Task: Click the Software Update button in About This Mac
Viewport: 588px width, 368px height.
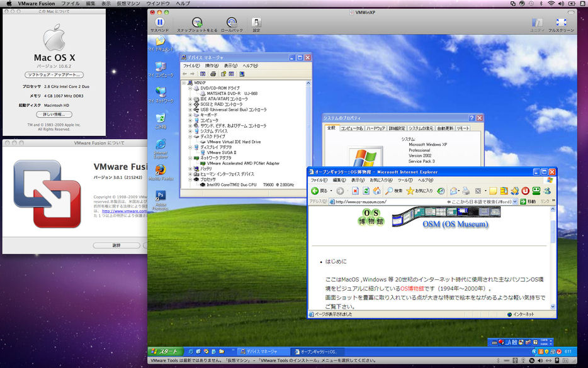Action: [x=54, y=75]
